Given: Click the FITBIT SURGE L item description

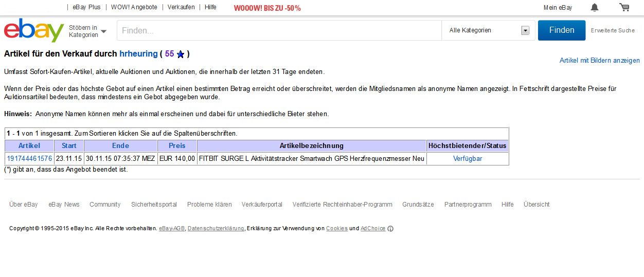Looking at the screenshot, I should click(x=312, y=158).
